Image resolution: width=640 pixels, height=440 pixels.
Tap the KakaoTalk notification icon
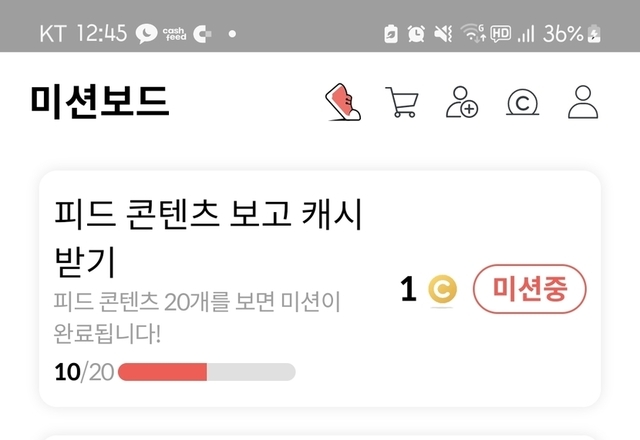click(x=147, y=33)
